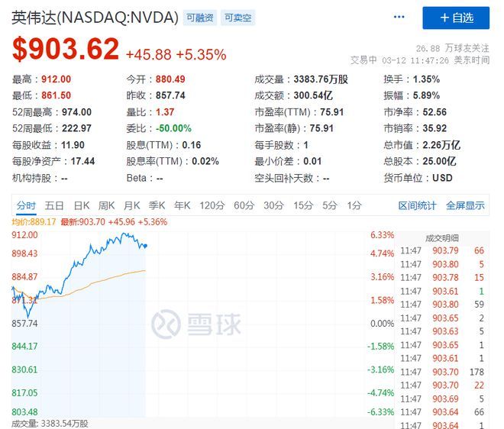The image size is (504, 429).
Task: Click the 最高 value 912.00
Action: click(56, 79)
